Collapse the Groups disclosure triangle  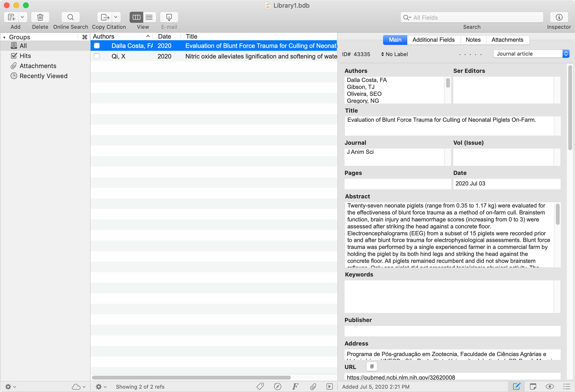click(x=4, y=37)
